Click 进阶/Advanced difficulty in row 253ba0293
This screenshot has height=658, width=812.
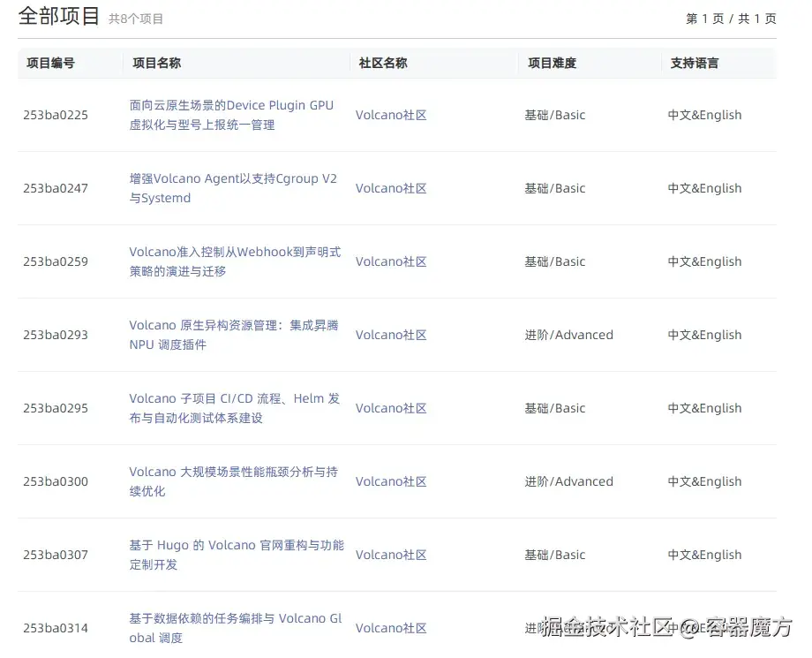[569, 335]
